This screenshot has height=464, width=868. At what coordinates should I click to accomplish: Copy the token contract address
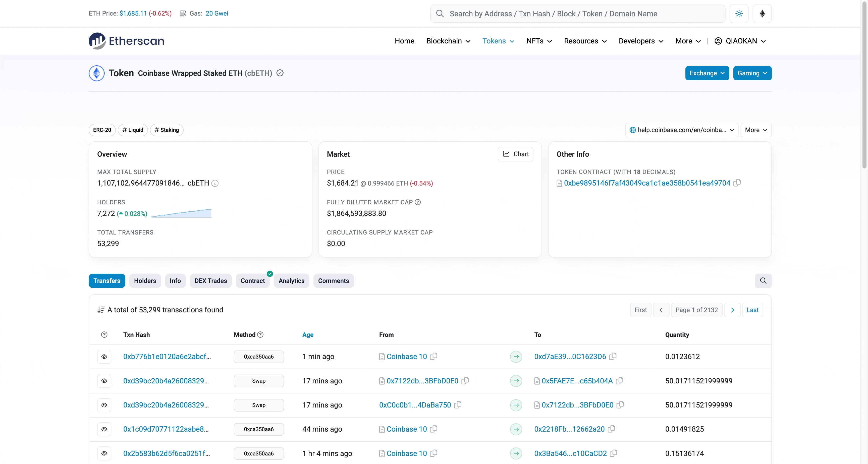point(737,183)
